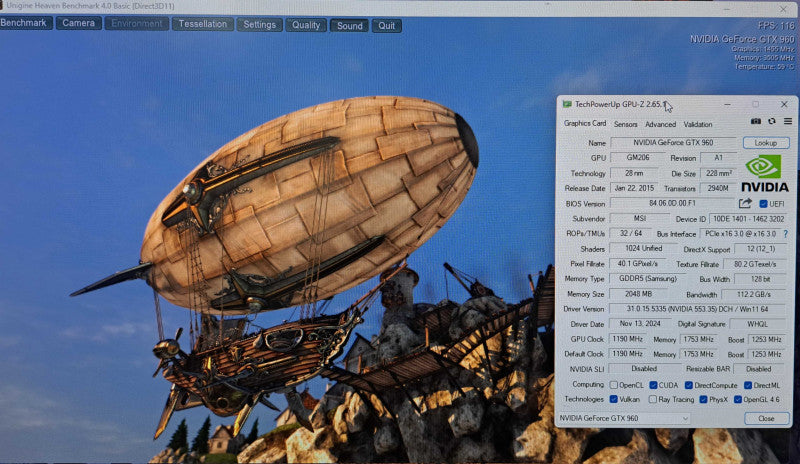Switch to the Advanced tab

(660, 124)
